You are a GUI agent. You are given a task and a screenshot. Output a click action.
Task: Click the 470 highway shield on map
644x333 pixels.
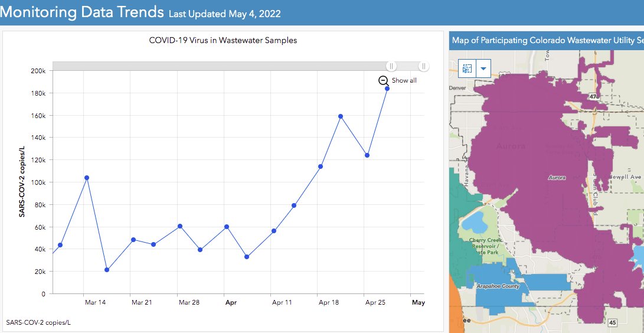pos(593,96)
